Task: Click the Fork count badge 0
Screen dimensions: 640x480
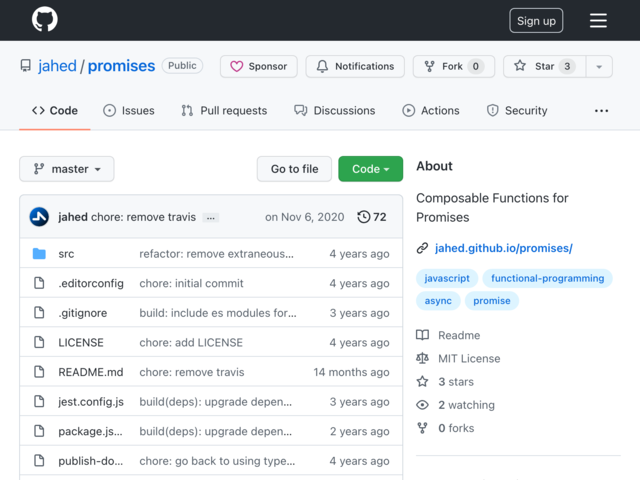Action: [476, 66]
